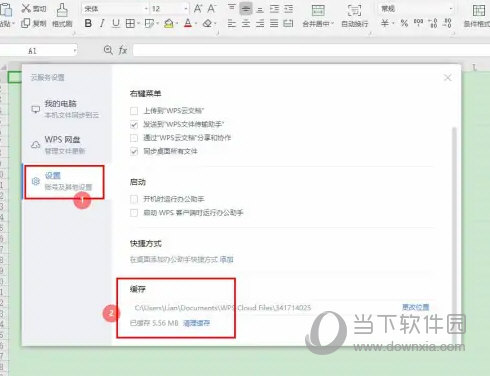
Task: Select the Format Painter (格式刷) brush
Action: [x=62, y=10]
